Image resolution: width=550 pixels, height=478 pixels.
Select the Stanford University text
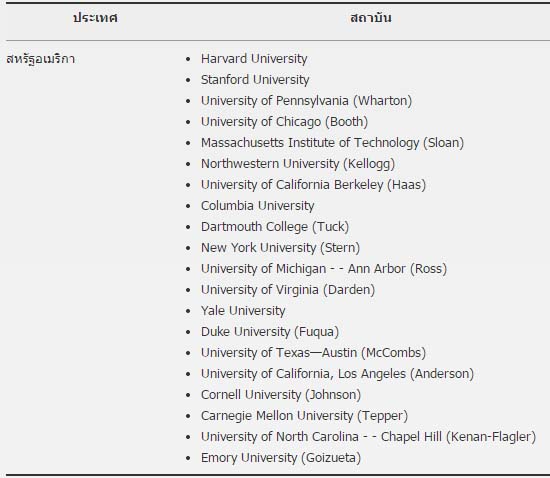[x=255, y=80]
